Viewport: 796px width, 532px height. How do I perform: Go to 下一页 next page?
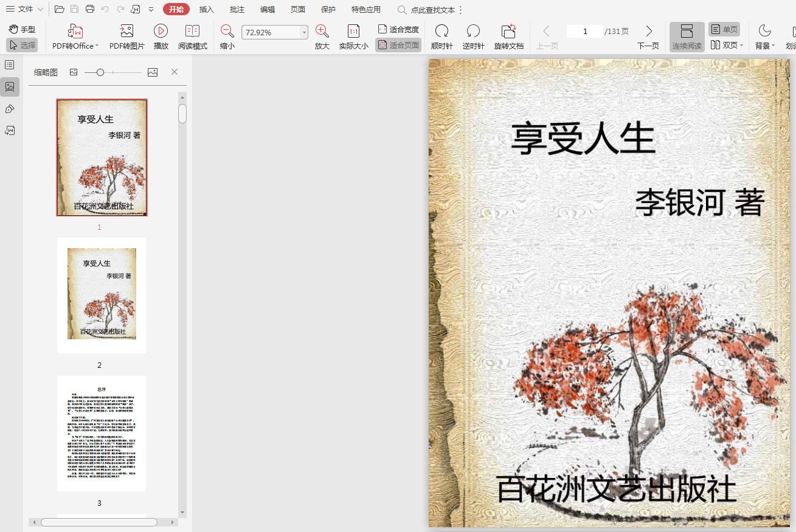(x=648, y=37)
